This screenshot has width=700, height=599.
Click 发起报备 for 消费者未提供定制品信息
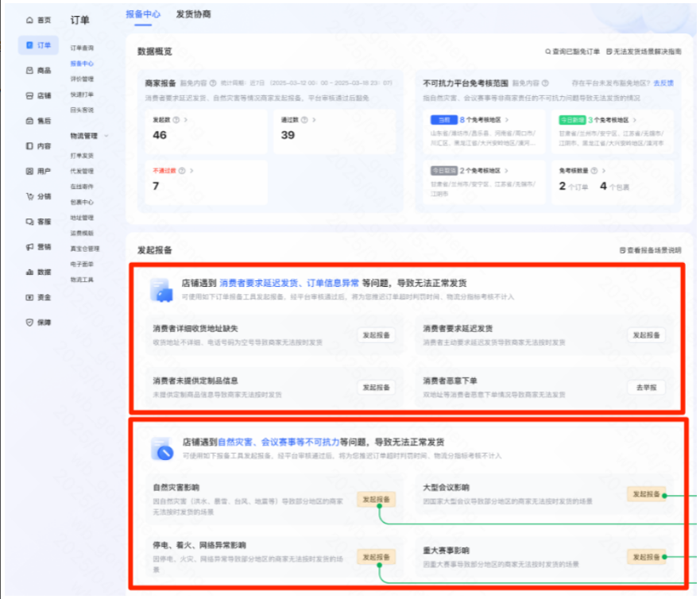point(377,388)
